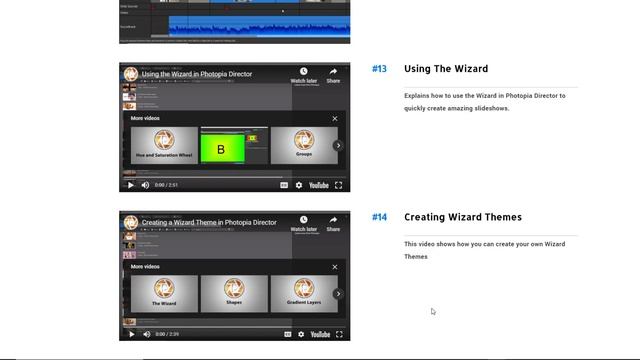This screenshot has height=360, width=640.
Task: Toggle captions on Creating a Wizard Theme video
Action: click(x=288, y=334)
